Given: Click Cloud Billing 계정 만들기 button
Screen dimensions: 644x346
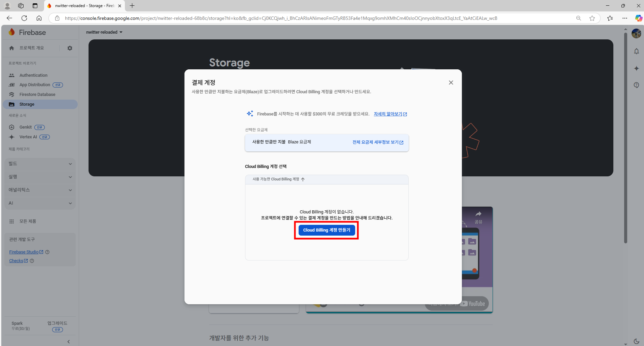Looking at the screenshot, I should [x=327, y=230].
